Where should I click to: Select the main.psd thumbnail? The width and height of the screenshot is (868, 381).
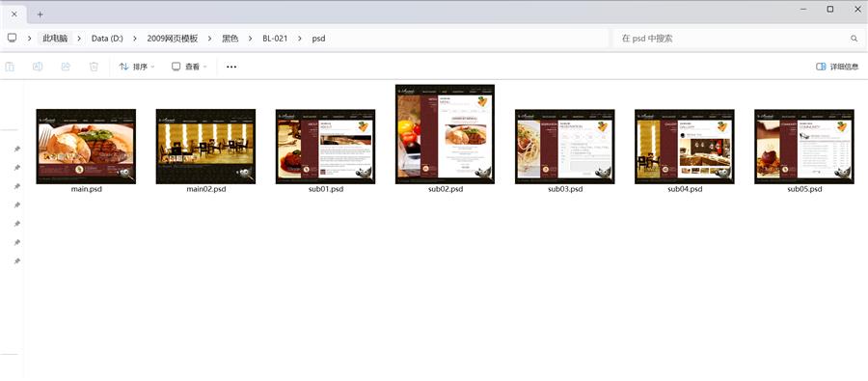tap(86, 147)
